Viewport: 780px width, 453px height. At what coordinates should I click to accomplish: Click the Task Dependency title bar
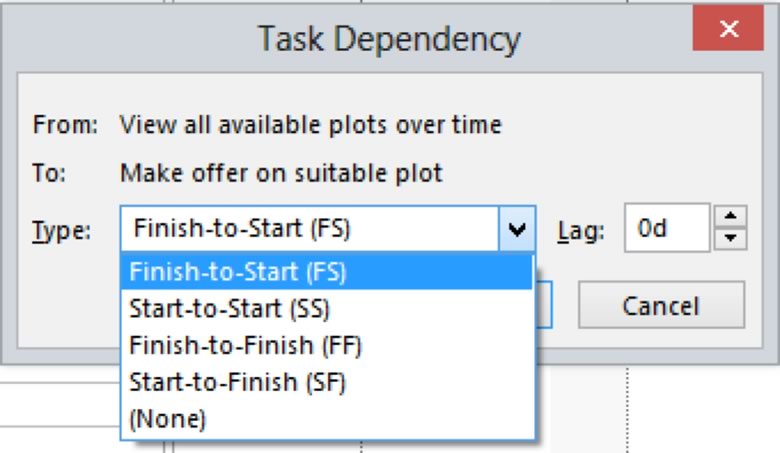pyautogui.click(x=388, y=38)
